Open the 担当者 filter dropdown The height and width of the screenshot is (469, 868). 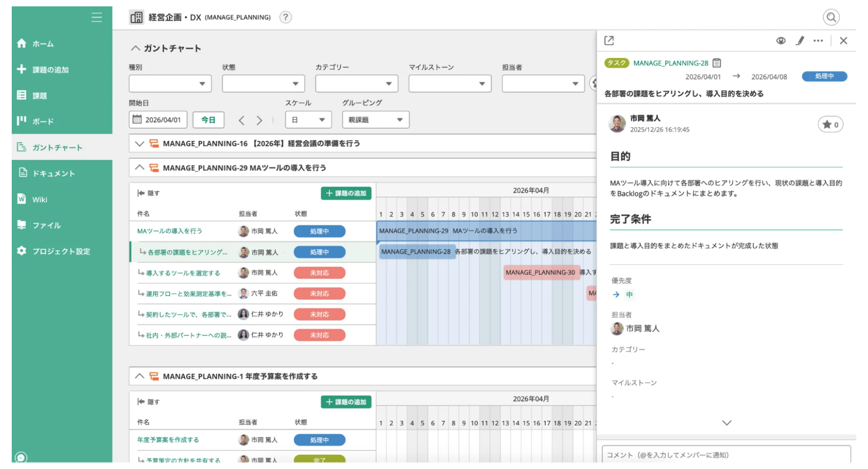[543, 83]
